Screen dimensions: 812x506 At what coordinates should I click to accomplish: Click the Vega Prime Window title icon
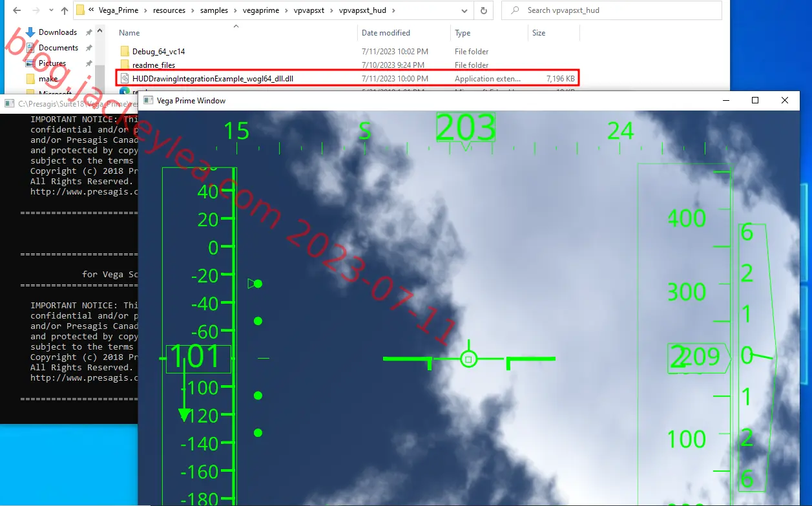click(x=148, y=100)
